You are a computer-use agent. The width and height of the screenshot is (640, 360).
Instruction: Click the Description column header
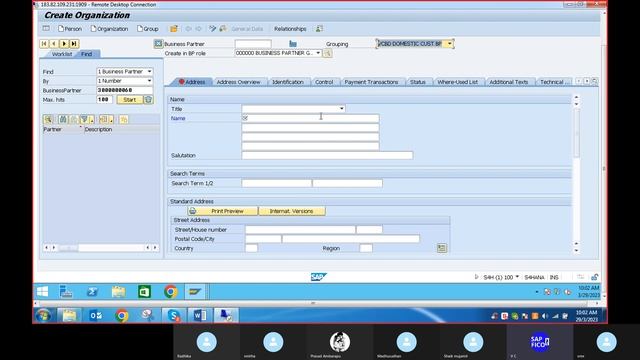pos(121,129)
